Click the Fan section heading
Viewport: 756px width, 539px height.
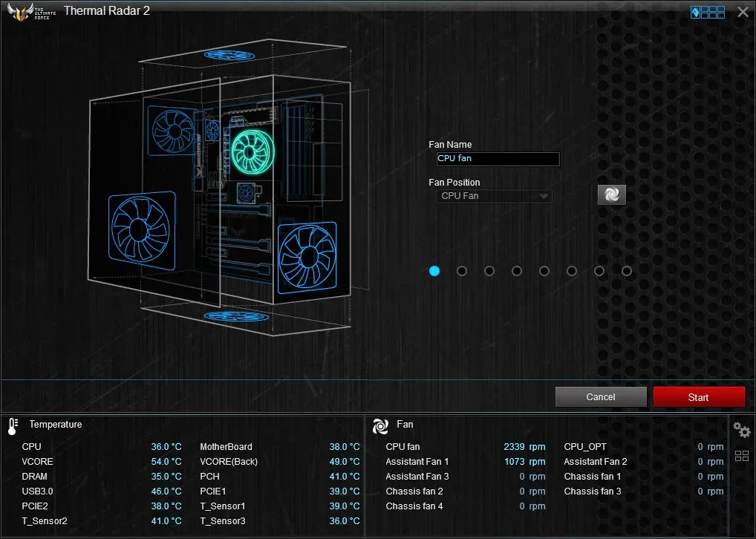405,424
